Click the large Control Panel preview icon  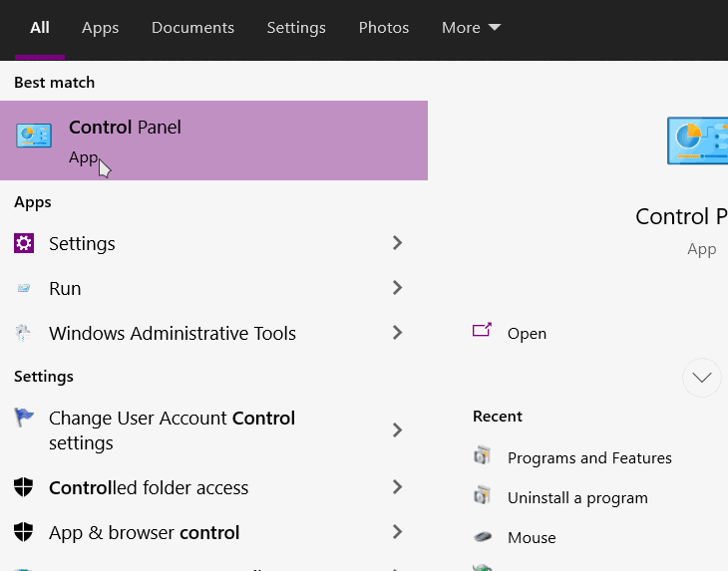click(x=697, y=141)
